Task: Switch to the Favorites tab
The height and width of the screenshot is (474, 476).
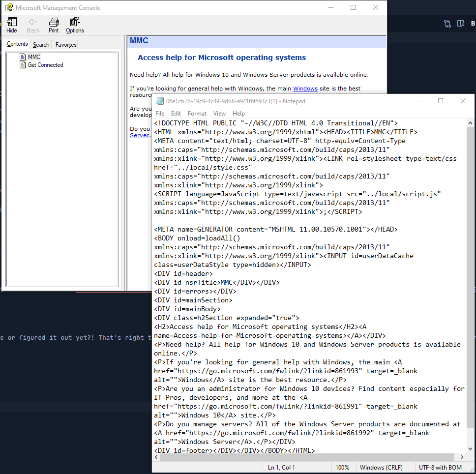Action: point(66,45)
